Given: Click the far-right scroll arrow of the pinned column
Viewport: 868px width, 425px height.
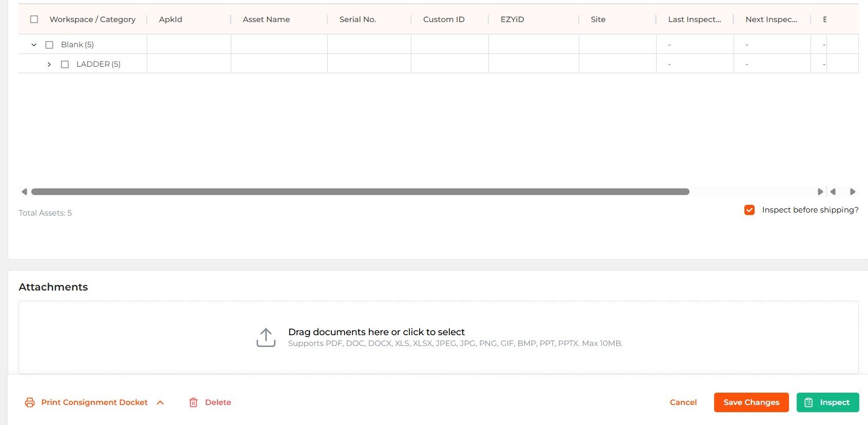Looking at the screenshot, I should (853, 192).
